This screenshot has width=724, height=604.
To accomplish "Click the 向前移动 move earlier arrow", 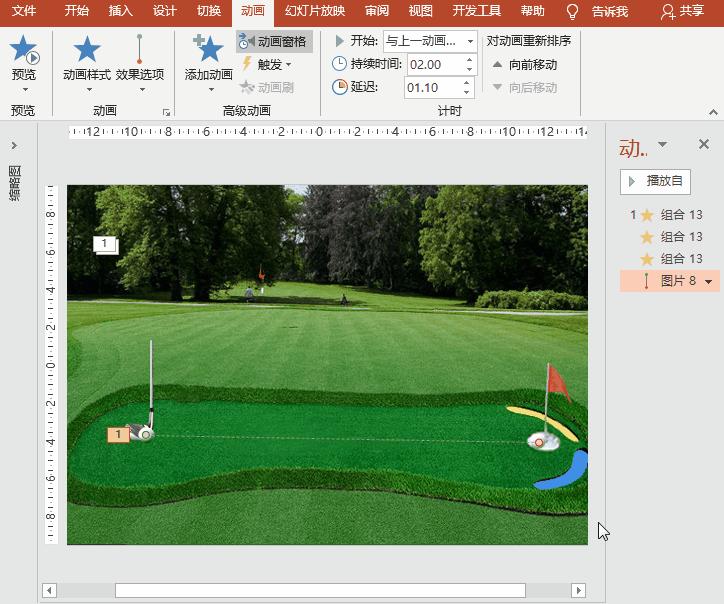I will [x=498, y=65].
